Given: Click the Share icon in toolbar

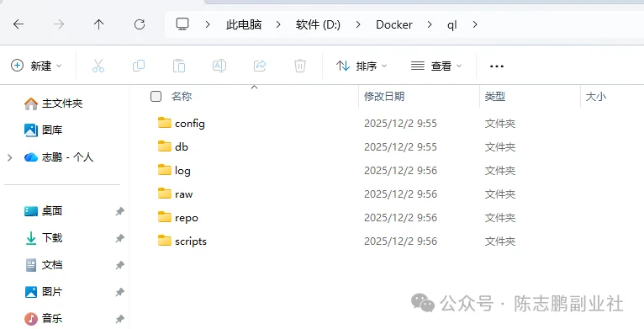Looking at the screenshot, I should click(x=260, y=66).
